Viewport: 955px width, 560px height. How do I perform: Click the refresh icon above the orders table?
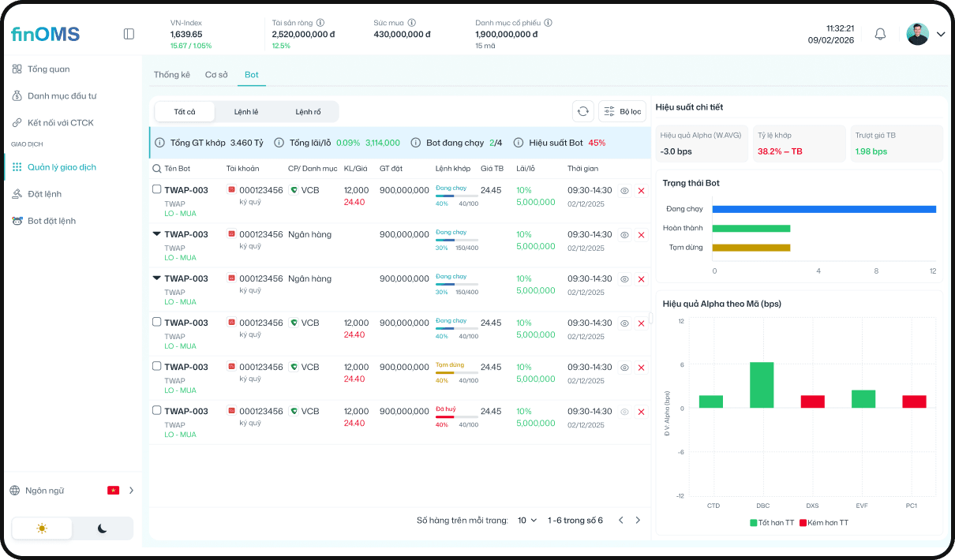(583, 111)
